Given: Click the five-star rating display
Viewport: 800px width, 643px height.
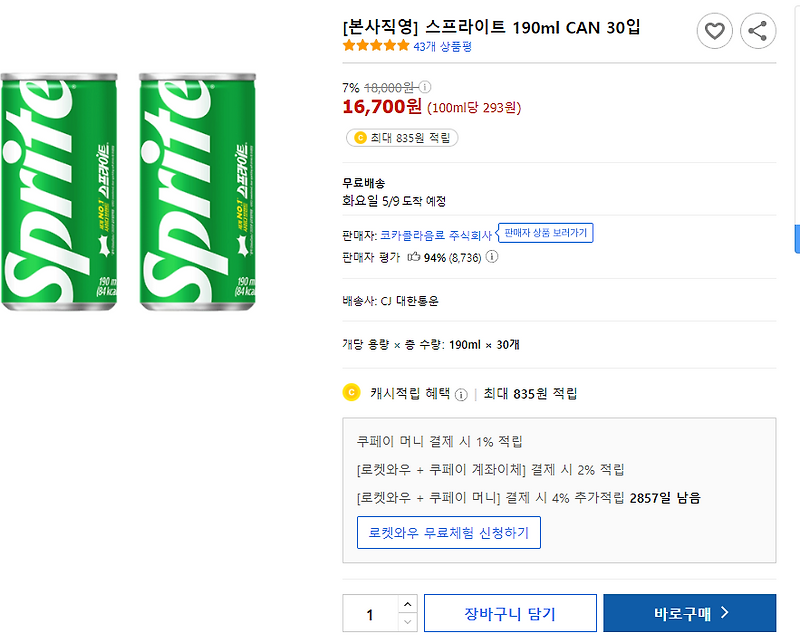Looking at the screenshot, I should (x=373, y=45).
